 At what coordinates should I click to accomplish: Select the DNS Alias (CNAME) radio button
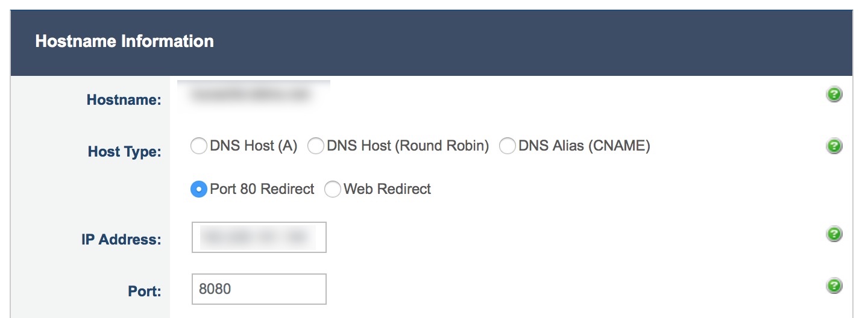(508, 146)
